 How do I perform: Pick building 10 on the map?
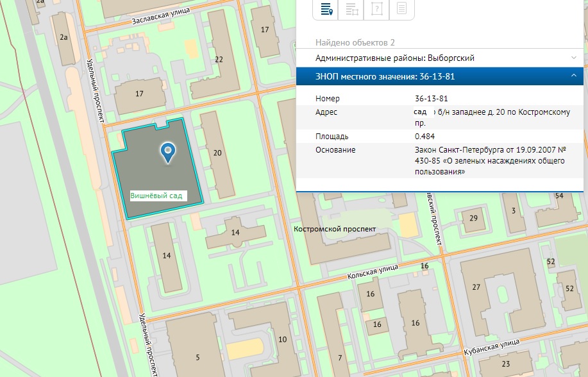(x=282, y=339)
